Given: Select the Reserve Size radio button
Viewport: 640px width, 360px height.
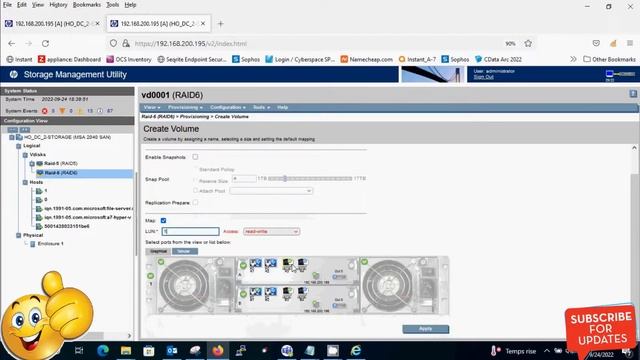Looking at the screenshot, I should (196, 180).
